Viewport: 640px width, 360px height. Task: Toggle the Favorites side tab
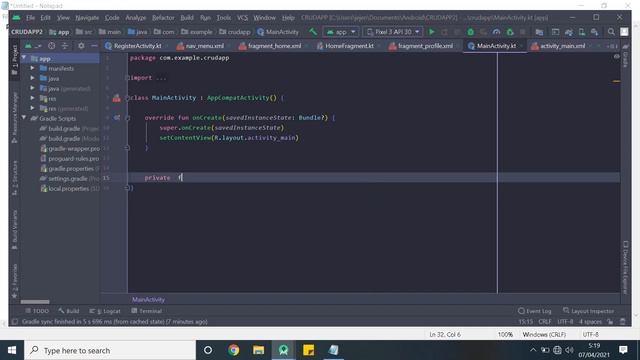pyautogui.click(x=15, y=281)
